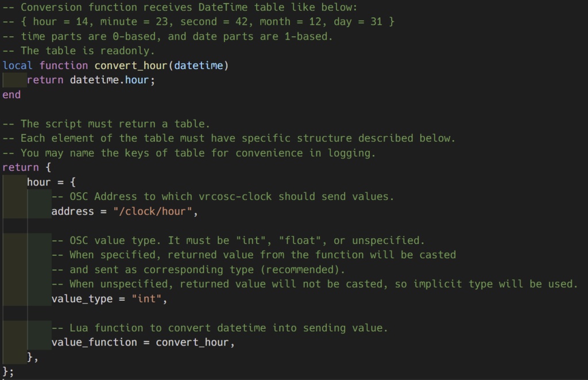Image resolution: width=588 pixels, height=380 pixels.
Task: Click the "local" keyword
Action: tap(18, 65)
